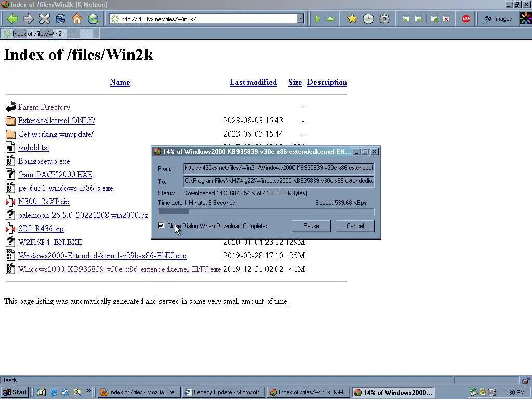The height and width of the screenshot is (399, 532).
Task: Download GamePACK2000.EXE link
Action: (x=55, y=175)
